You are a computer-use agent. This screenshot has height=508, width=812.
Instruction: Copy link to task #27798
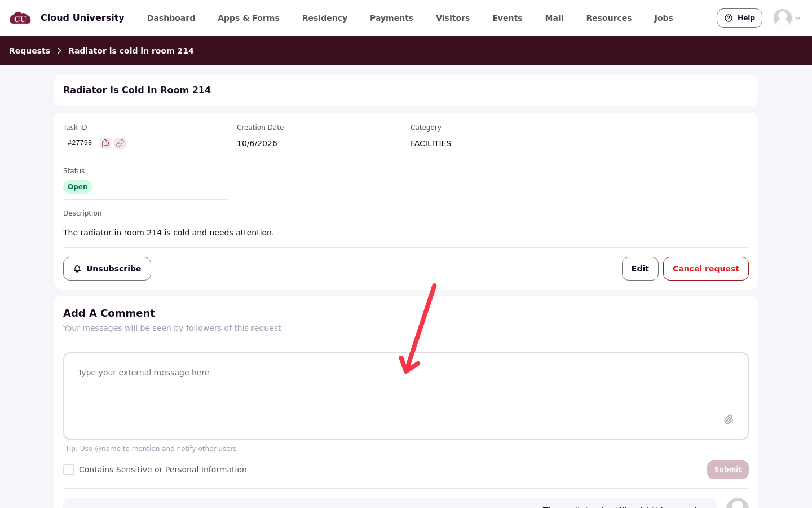(x=120, y=143)
